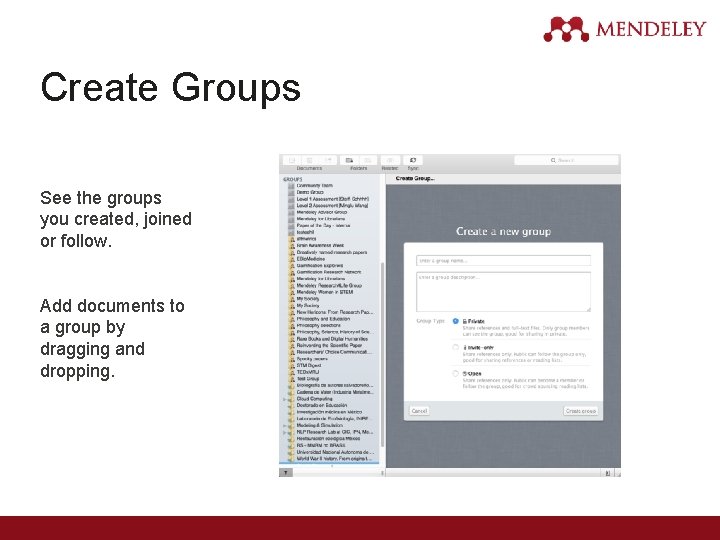Open Philosophy and Education group
The image size is (720, 540).
(x=323, y=319)
